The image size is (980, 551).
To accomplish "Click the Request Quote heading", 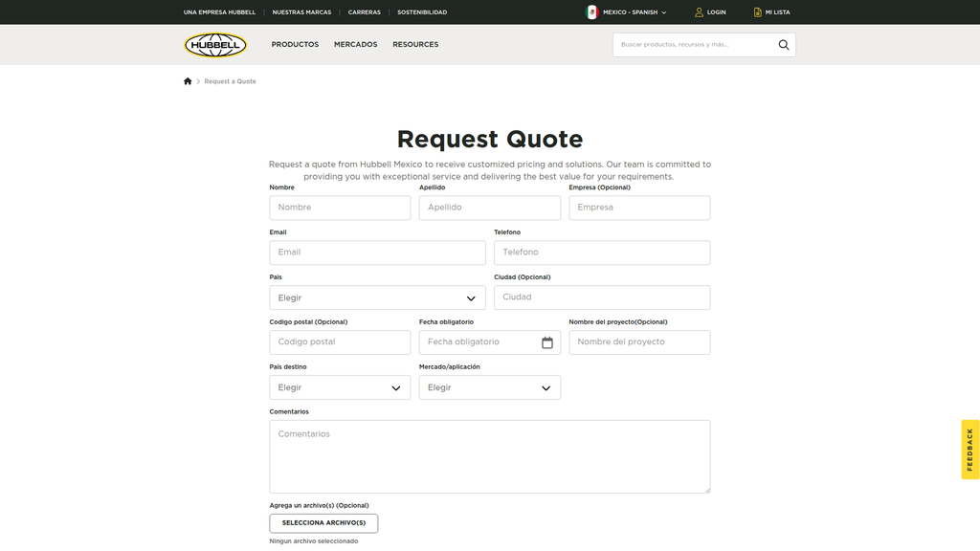I will (x=490, y=139).
